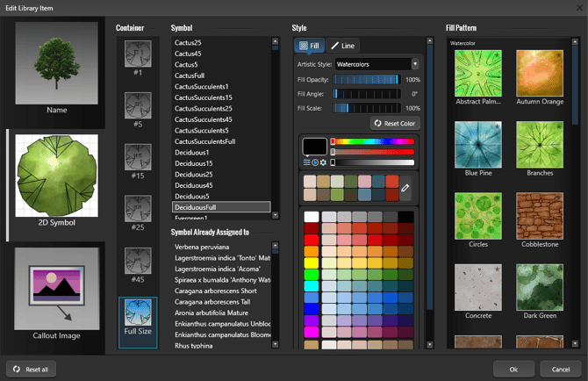Pick the Cobblestone fill pattern thumbnail
The image size is (588, 381).
[x=540, y=215]
